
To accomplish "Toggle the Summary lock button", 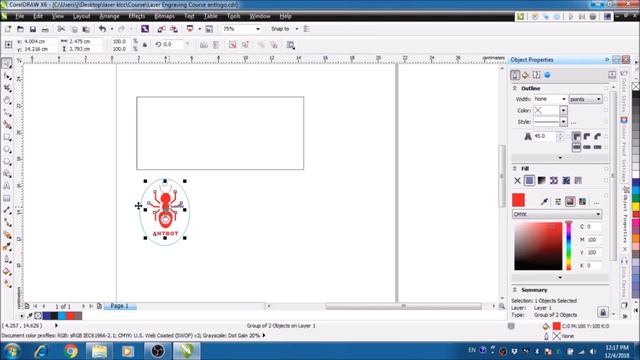I will point(603,312).
